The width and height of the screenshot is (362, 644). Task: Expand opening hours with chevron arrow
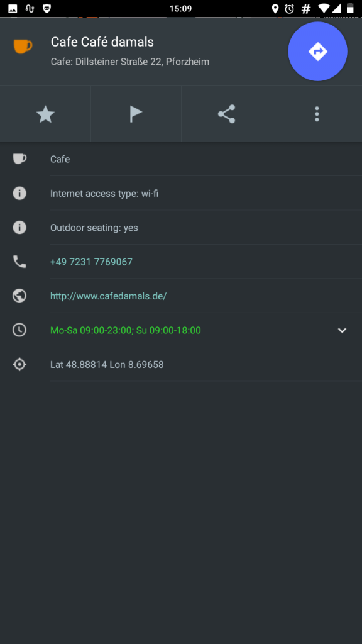point(342,330)
